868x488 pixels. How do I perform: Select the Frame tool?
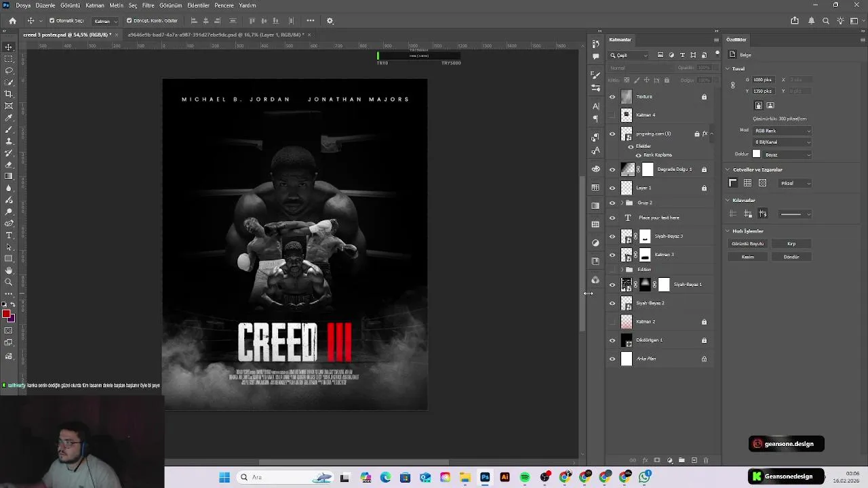pyautogui.click(x=9, y=106)
